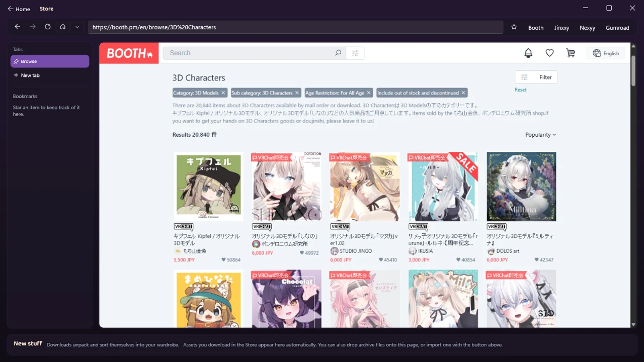
Task: Open the IKUSIA shop link
Action: [425, 251]
